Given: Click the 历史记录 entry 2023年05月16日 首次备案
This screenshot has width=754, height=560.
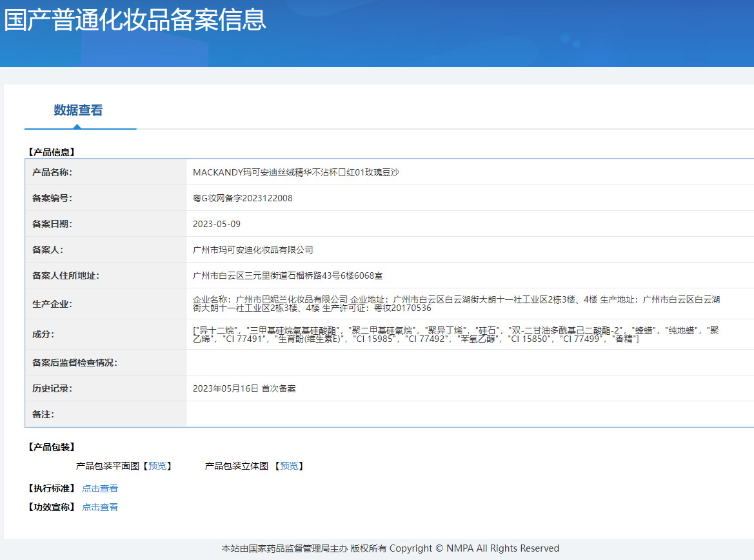Looking at the screenshot, I should [x=244, y=388].
